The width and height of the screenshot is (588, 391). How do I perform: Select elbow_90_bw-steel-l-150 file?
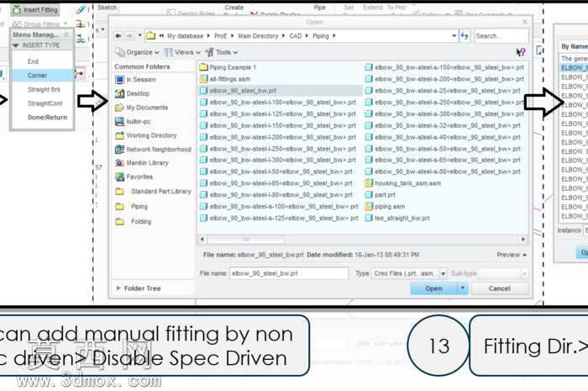pos(278,125)
